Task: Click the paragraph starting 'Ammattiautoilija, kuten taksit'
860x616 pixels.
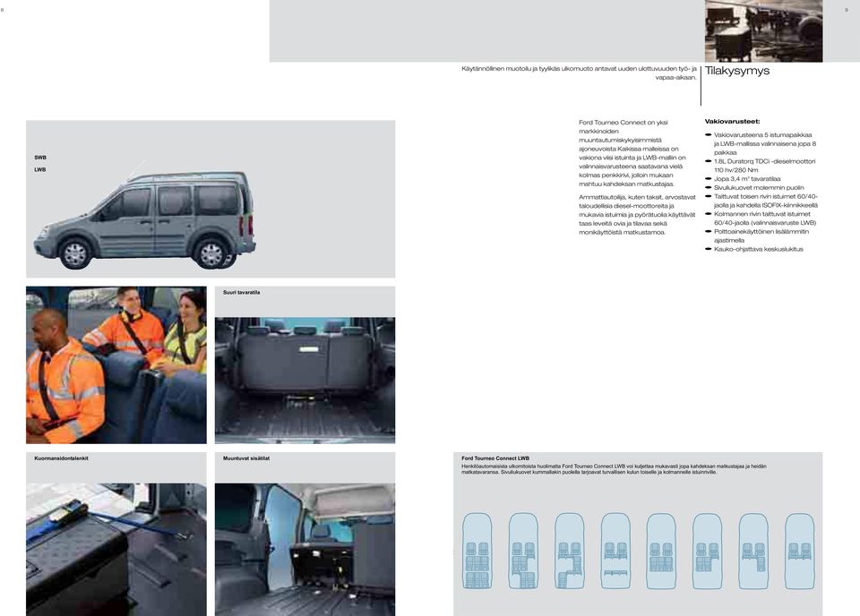Action: (637, 214)
